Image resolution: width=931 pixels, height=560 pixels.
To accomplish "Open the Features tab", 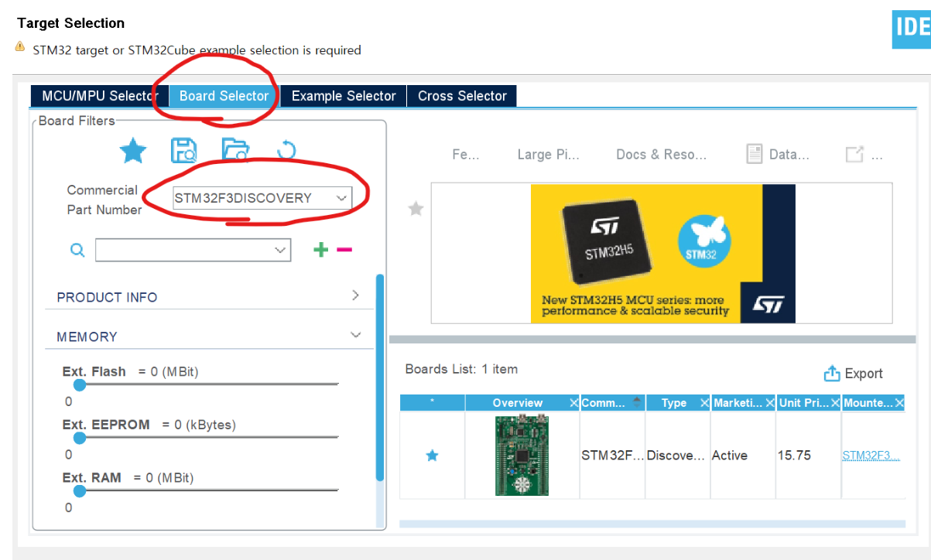I will [466, 155].
